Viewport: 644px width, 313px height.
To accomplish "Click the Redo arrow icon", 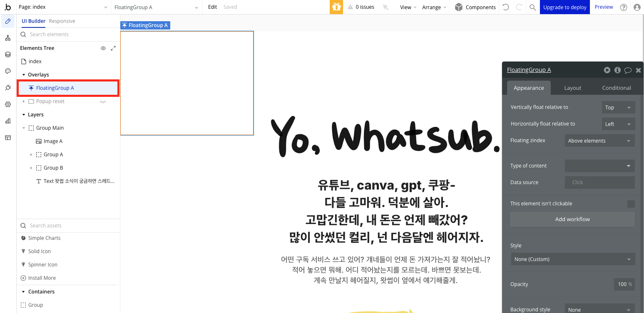I will (x=519, y=7).
